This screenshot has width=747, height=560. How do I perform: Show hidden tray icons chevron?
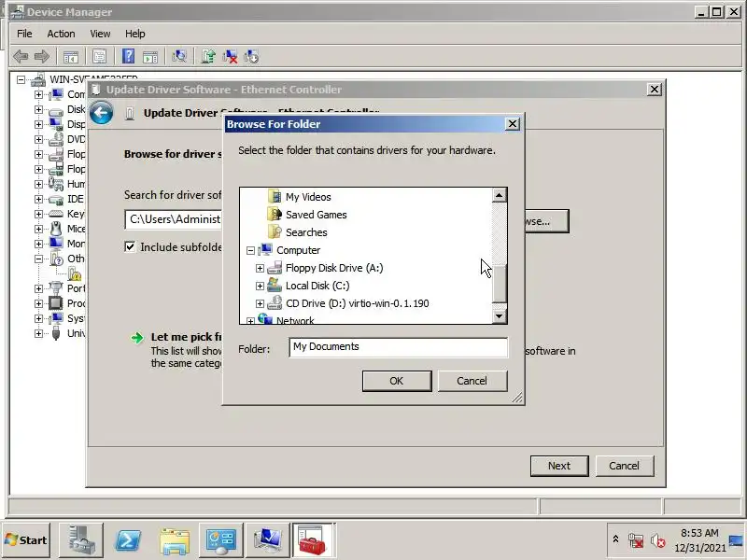pyautogui.click(x=615, y=539)
